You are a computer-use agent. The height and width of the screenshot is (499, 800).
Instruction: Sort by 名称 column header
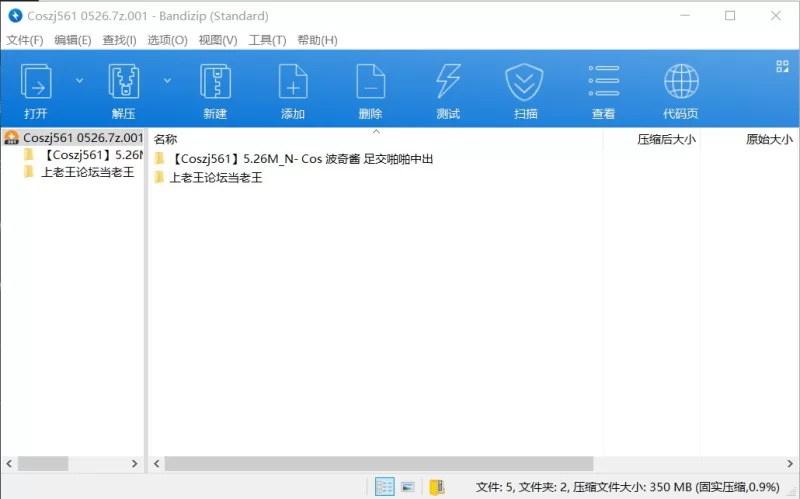[x=165, y=139]
